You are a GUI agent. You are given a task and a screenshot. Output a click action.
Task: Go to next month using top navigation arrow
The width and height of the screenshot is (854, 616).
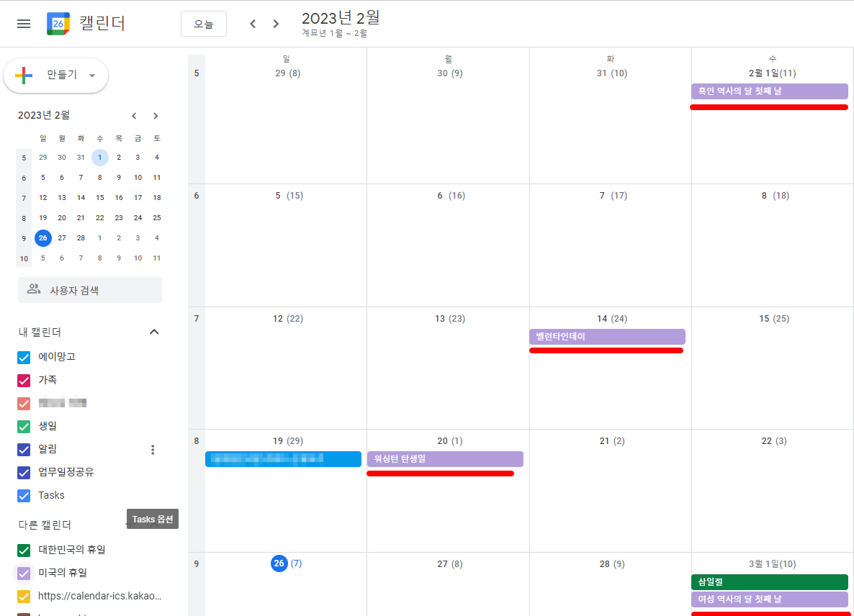coord(276,23)
